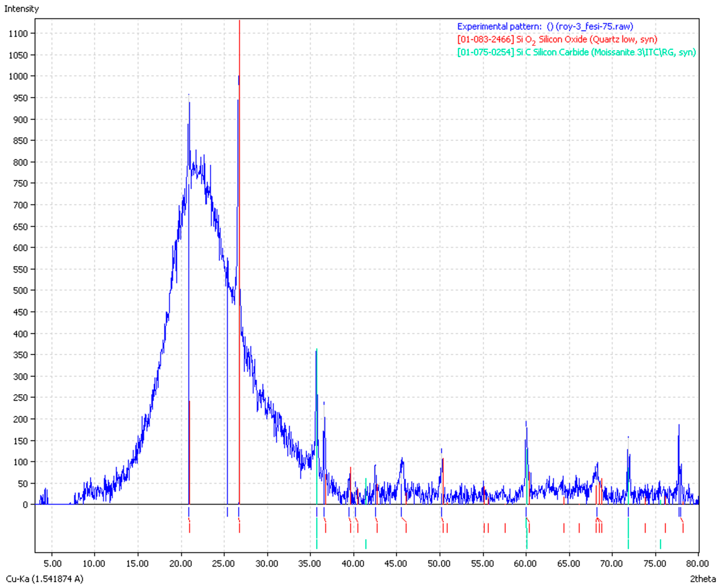This screenshot has height=588, width=719.
Task: Click the 1100 intensity tick label
Action: [18, 34]
